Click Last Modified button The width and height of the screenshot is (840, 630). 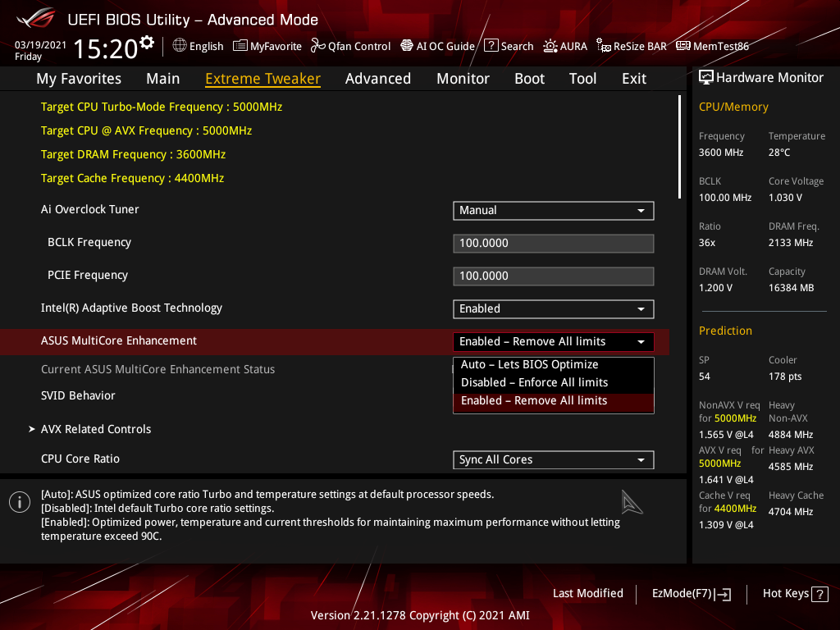pyautogui.click(x=587, y=593)
